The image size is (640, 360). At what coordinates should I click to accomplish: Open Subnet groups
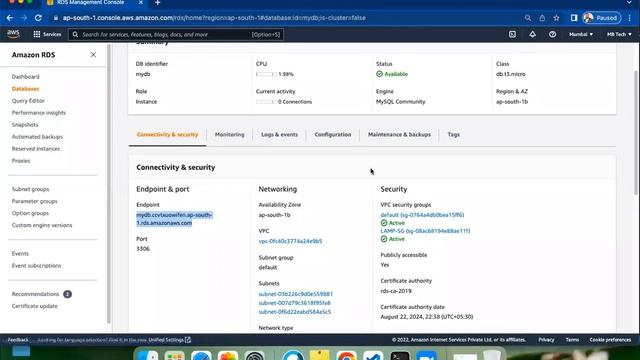[x=30, y=189]
